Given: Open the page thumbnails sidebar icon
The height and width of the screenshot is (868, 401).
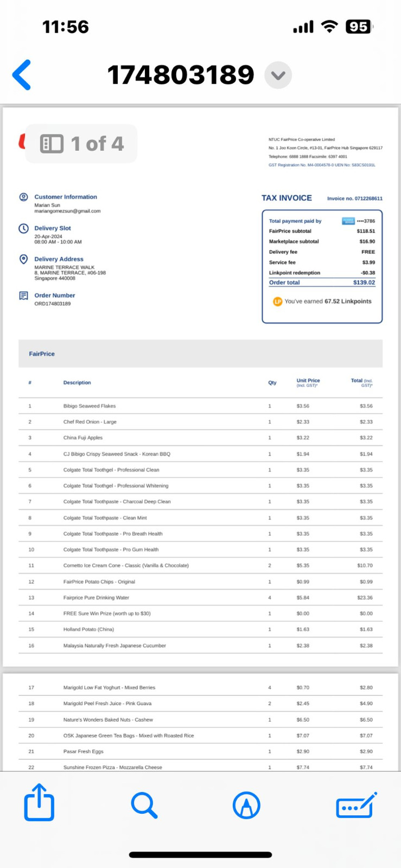Looking at the screenshot, I should pyautogui.click(x=52, y=144).
